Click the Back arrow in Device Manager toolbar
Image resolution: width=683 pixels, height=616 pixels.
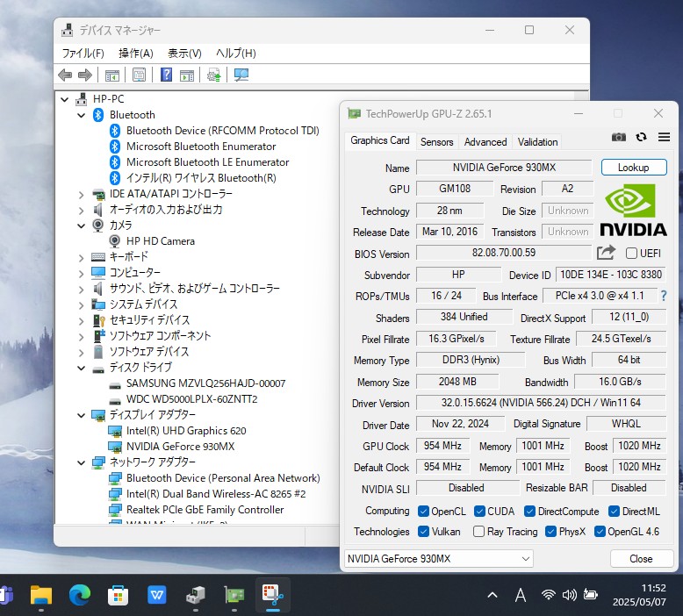tap(65, 75)
